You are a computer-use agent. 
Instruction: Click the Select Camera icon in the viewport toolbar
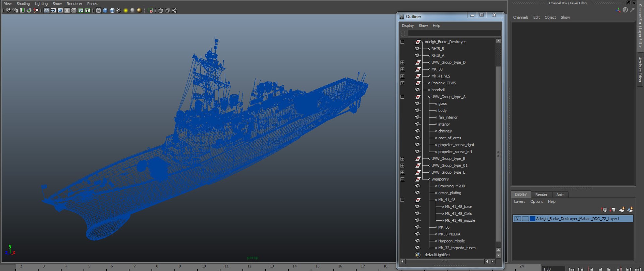8,10
